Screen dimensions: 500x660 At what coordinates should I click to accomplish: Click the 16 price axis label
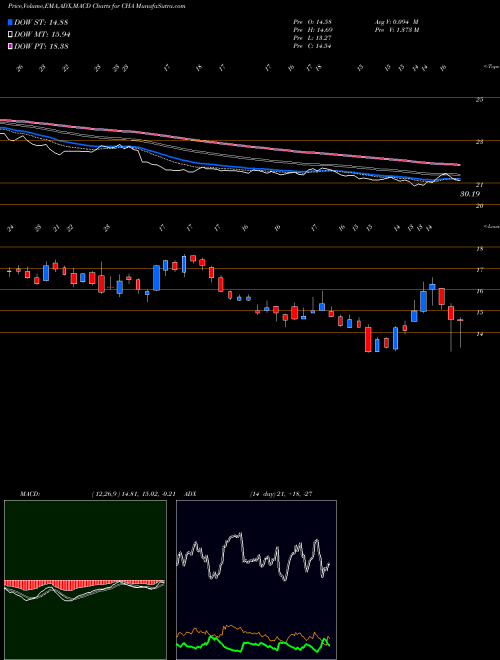point(479,291)
